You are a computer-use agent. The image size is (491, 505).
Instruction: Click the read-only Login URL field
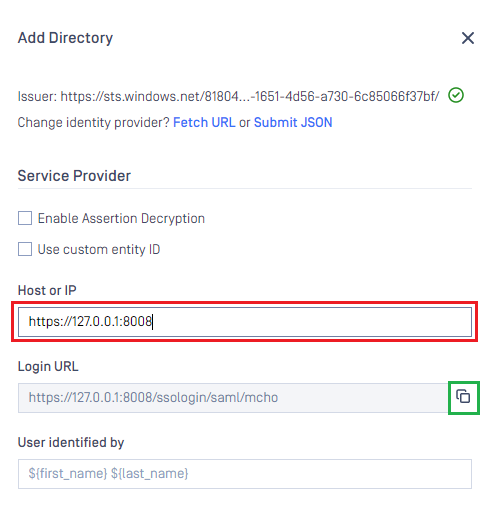point(233,398)
